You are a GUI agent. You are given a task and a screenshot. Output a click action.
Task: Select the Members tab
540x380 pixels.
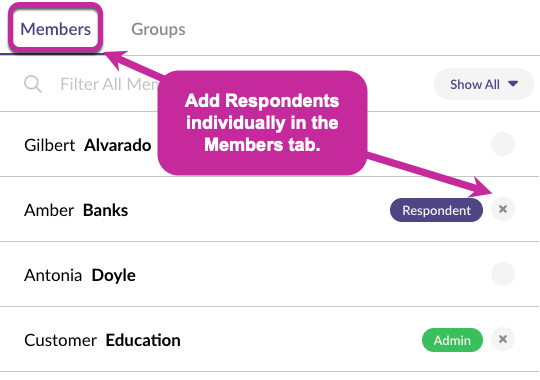pos(55,29)
